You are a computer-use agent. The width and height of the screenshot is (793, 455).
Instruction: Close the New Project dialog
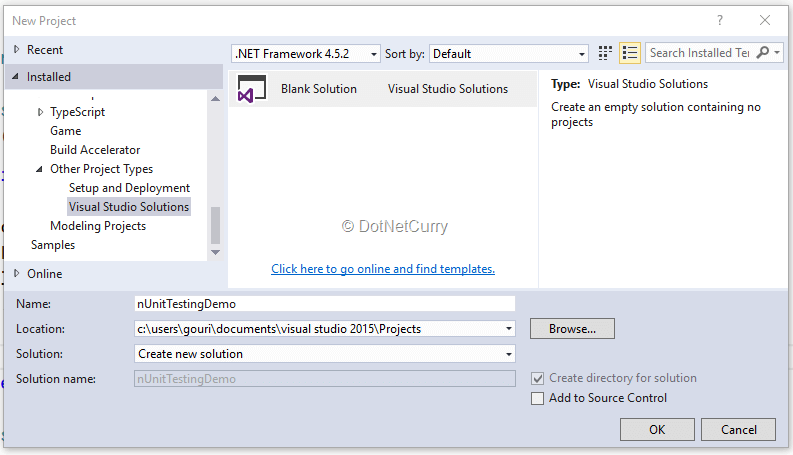click(x=765, y=20)
